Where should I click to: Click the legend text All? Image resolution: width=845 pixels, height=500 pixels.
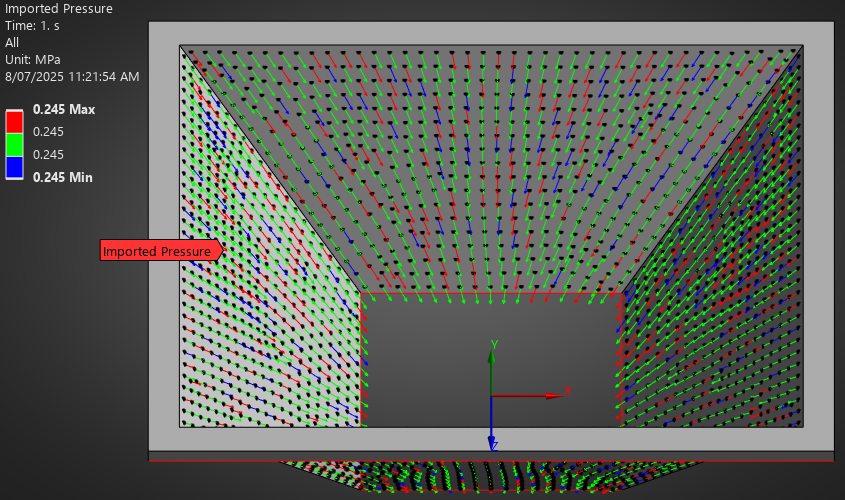[x=12, y=43]
